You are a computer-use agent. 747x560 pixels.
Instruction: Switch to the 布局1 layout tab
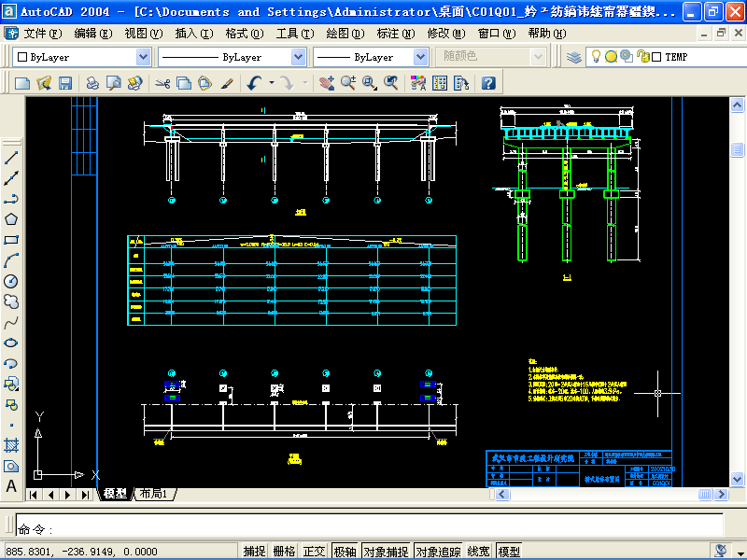(154, 495)
